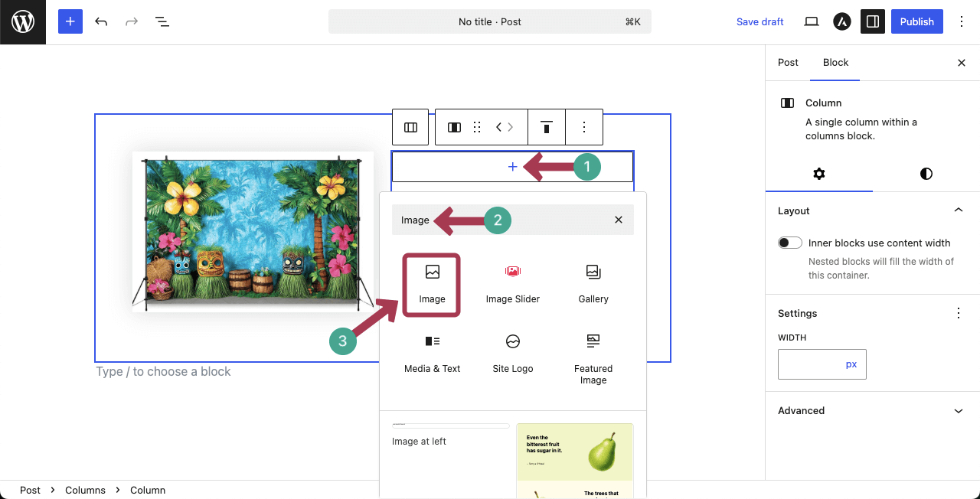Click the Type / to choose a block placeholder
Viewport: 980px width, 499px height.
click(163, 371)
